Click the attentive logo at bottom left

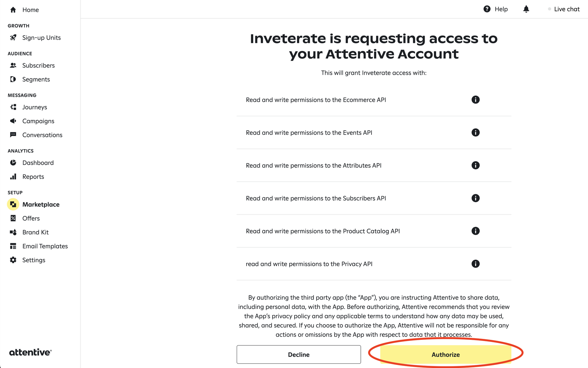30,352
